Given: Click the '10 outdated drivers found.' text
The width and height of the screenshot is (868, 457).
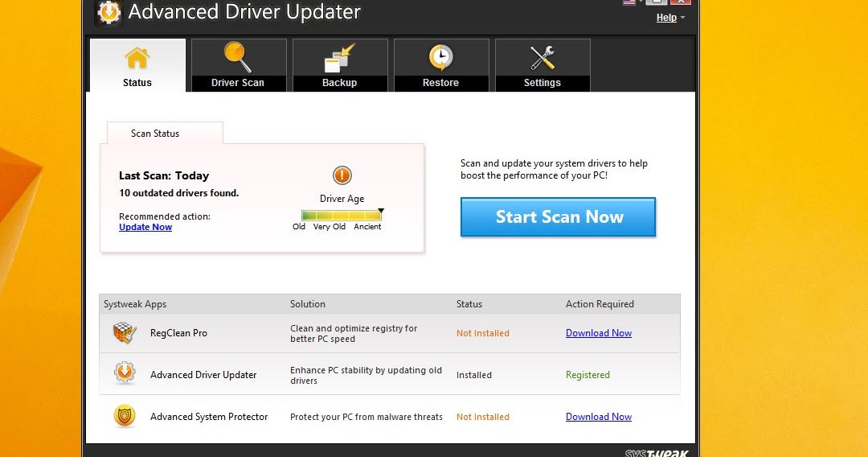Looking at the screenshot, I should pos(178,193).
